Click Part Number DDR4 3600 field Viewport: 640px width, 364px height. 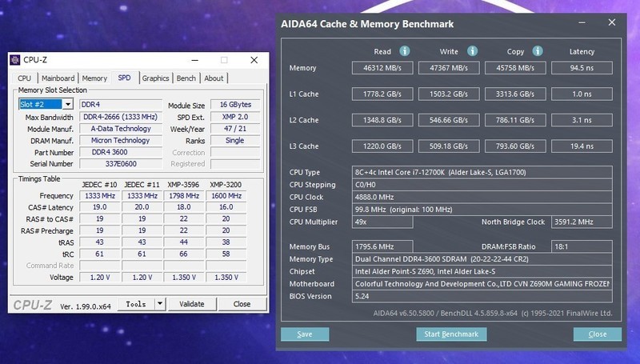point(121,152)
